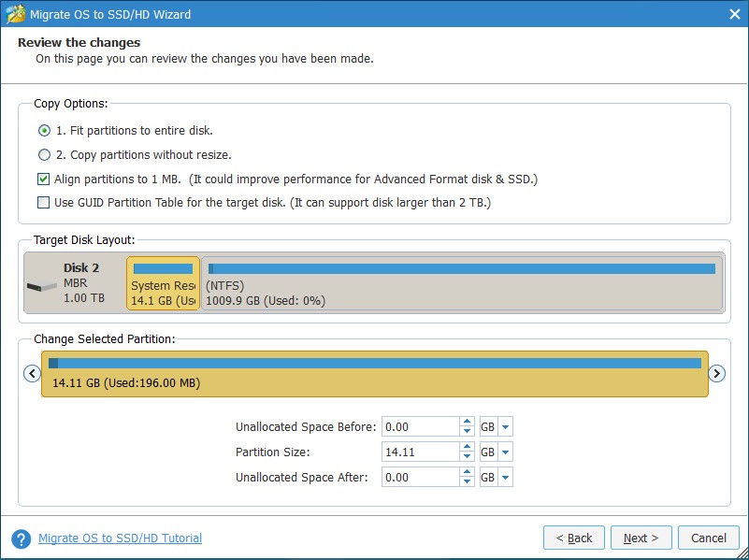Click the wizard icon in title bar
Viewport: 749px width, 560px height.
[x=16, y=14]
